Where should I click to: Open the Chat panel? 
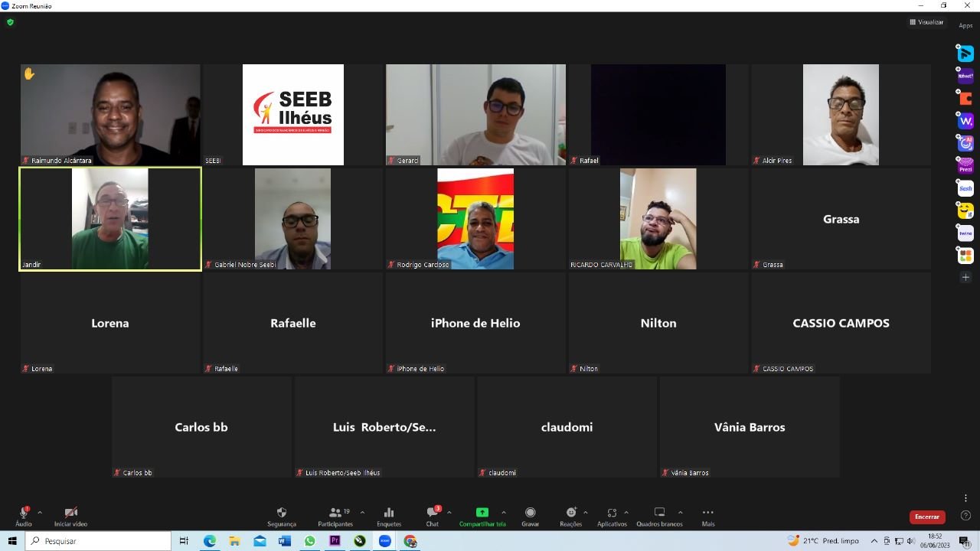[x=433, y=516]
